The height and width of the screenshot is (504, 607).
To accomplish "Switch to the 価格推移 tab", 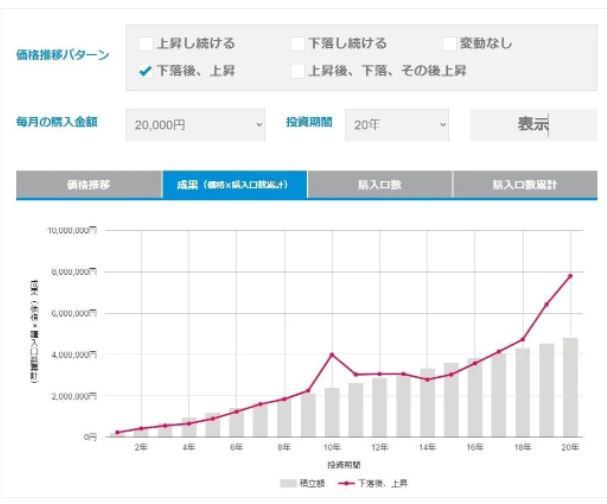I will click(x=89, y=185).
